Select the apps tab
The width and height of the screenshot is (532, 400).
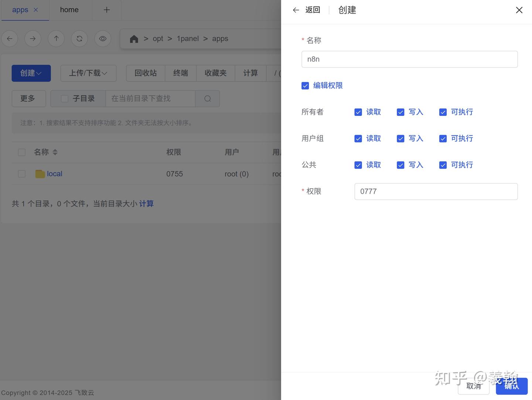(20, 10)
